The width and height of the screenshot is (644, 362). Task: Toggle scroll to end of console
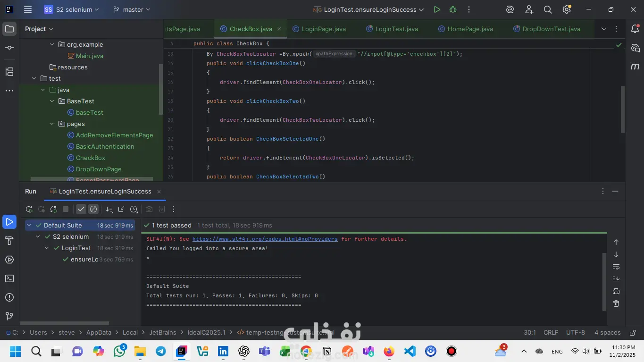pyautogui.click(x=616, y=279)
